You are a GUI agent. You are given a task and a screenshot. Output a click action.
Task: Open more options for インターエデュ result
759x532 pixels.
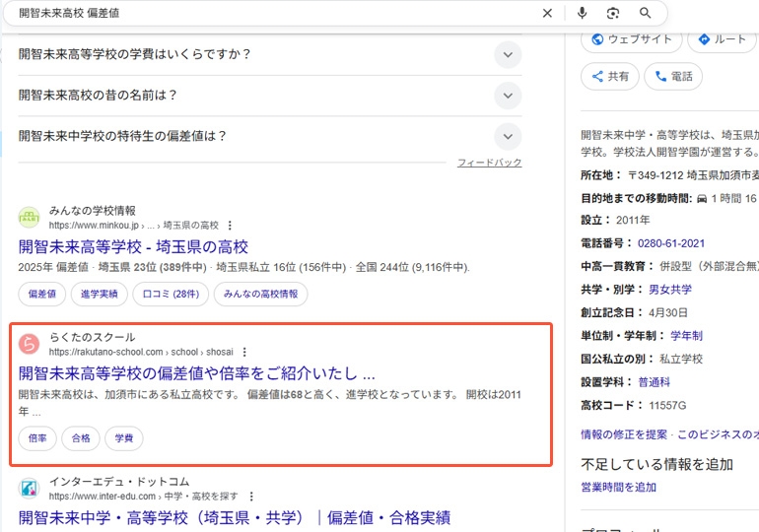(x=251, y=496)
